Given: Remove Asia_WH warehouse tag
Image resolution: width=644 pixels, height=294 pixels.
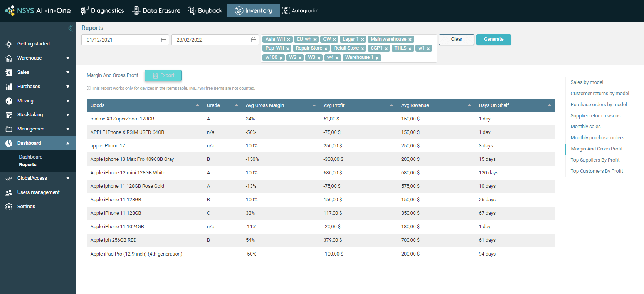Looking at the screenshot, I should coord(288,40).
